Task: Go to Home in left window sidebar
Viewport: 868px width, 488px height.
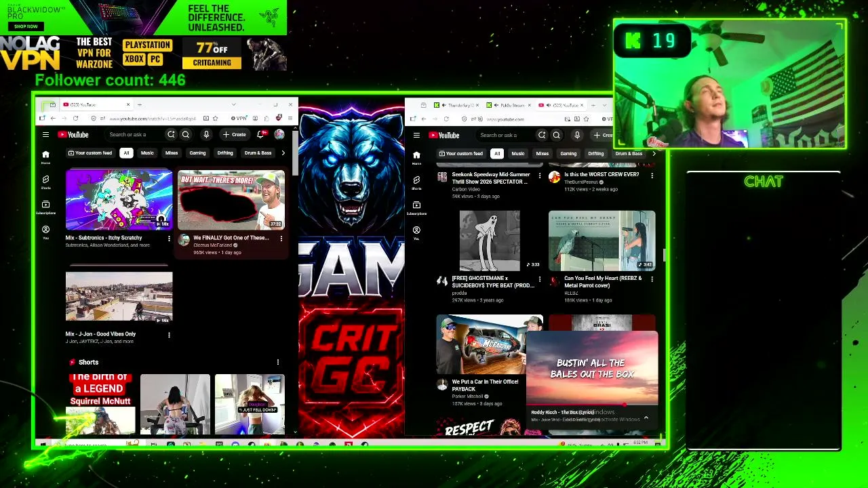Action: 45,157
